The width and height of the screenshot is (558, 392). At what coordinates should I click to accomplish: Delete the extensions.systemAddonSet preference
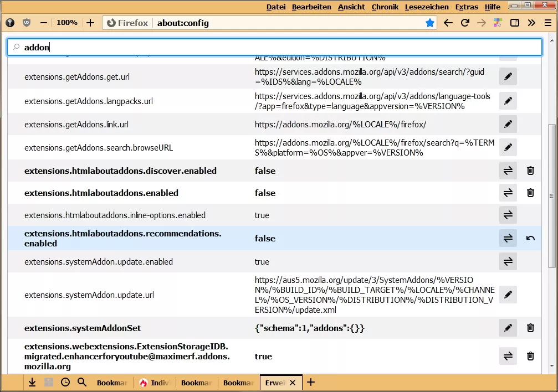(x=530, y=328)
